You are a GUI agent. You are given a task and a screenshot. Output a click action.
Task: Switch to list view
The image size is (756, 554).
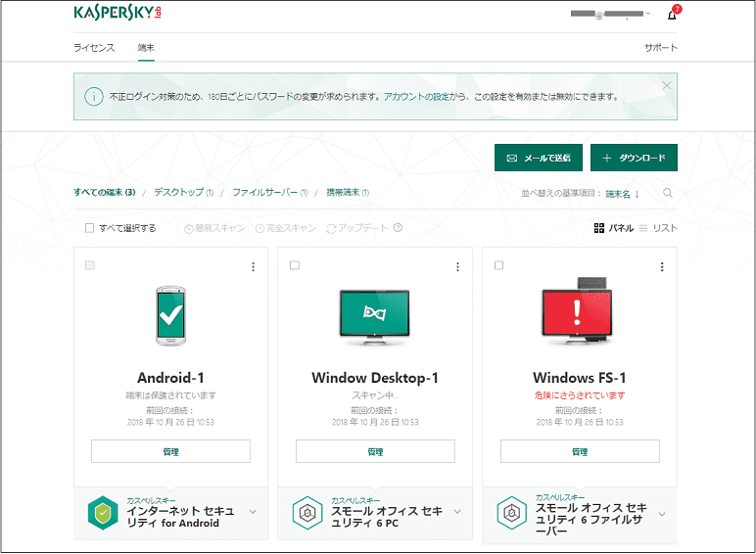point(658,228)
